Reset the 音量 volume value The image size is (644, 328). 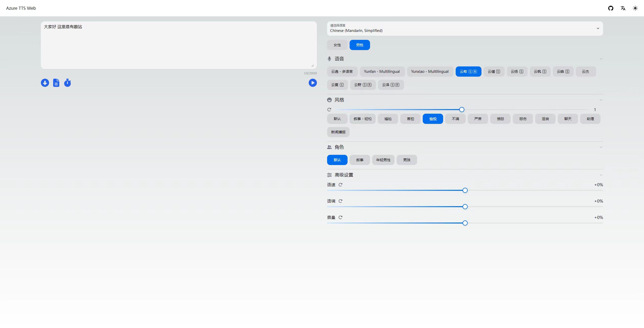(340, 217)
